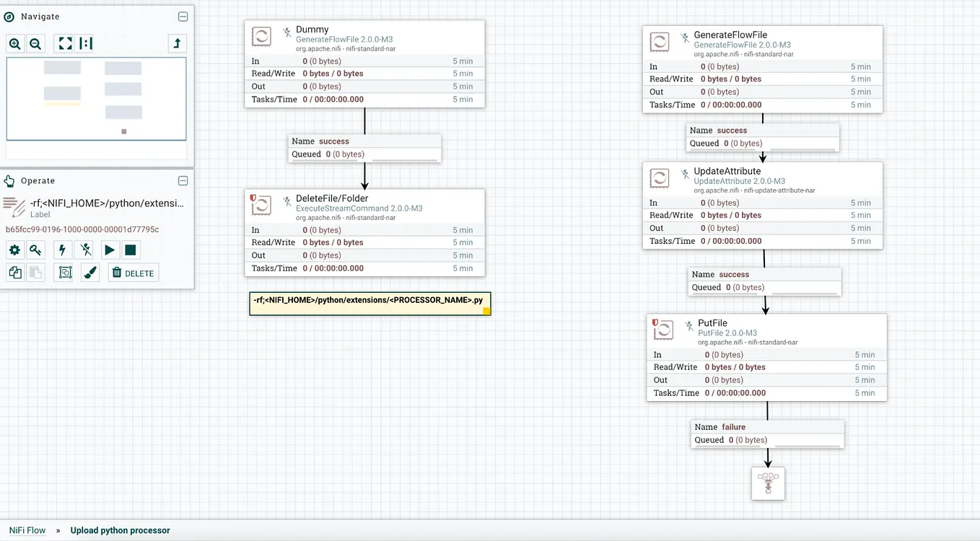
Task: Enable components with the lightning bolt icon
Action: (61, 249)
